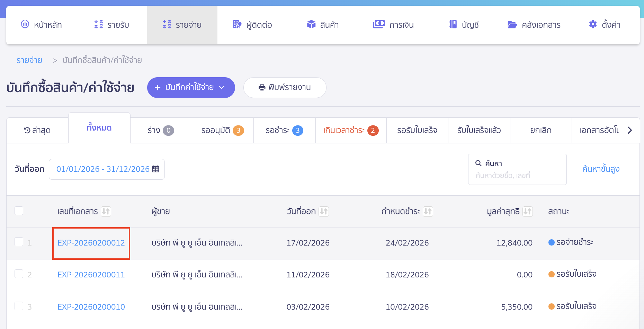Image resolution: width=644 pixels, height=329 pixels.
Task: Check the row checkbox for EXP-20260200012
Action: (x=19, y=243)
